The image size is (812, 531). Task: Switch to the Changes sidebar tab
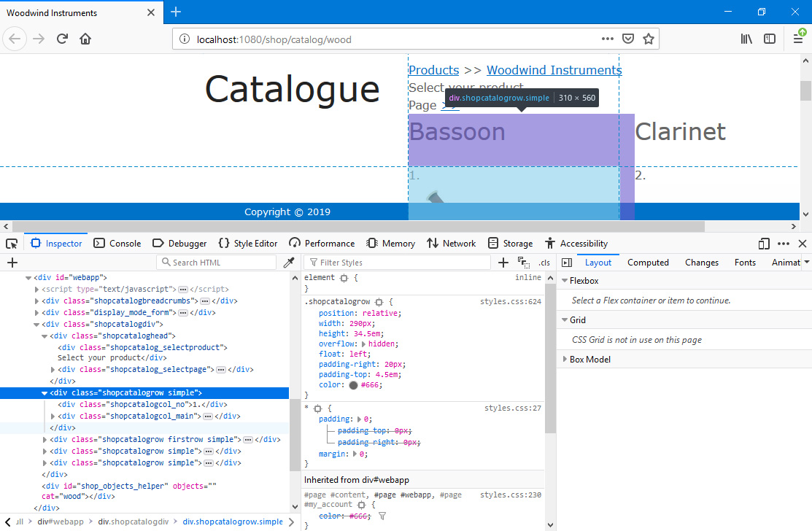tap(702, 263)
